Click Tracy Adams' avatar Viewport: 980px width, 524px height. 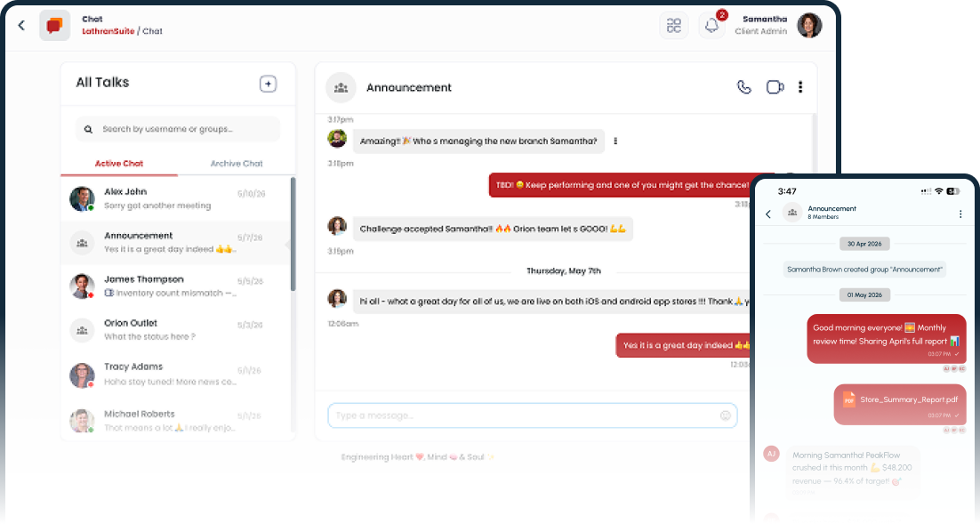(82, 375)
